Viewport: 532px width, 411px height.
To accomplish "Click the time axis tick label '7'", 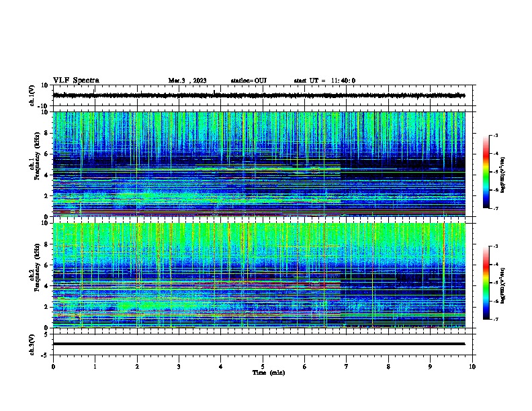I will tap(347, 367).
